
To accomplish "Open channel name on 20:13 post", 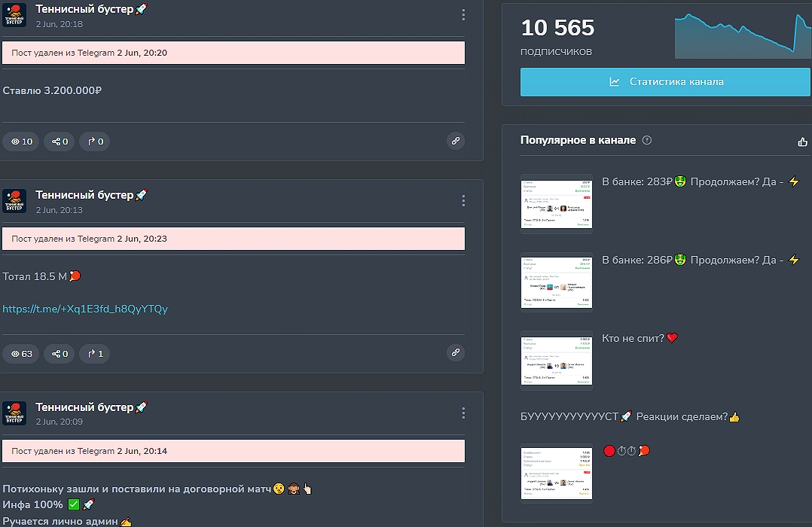I will (x=84, y=195).
